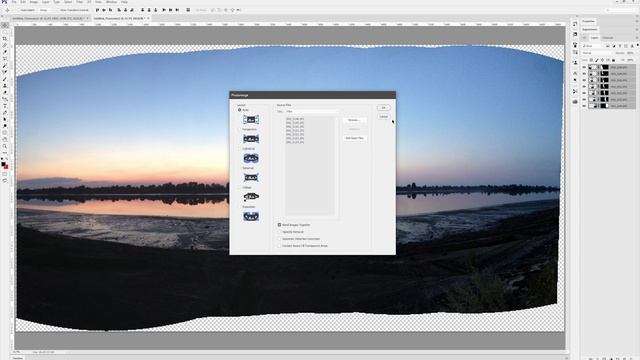Click Distribute bottom edges icon
Screen dimensions: 640x360
(x=156, y=10)
